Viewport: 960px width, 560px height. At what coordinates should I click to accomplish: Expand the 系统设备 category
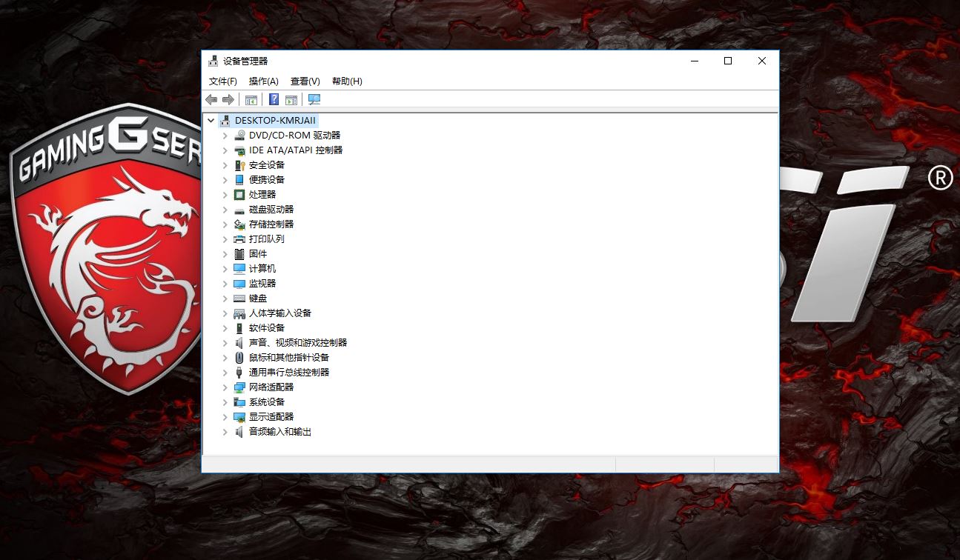(x=225, y=401)
